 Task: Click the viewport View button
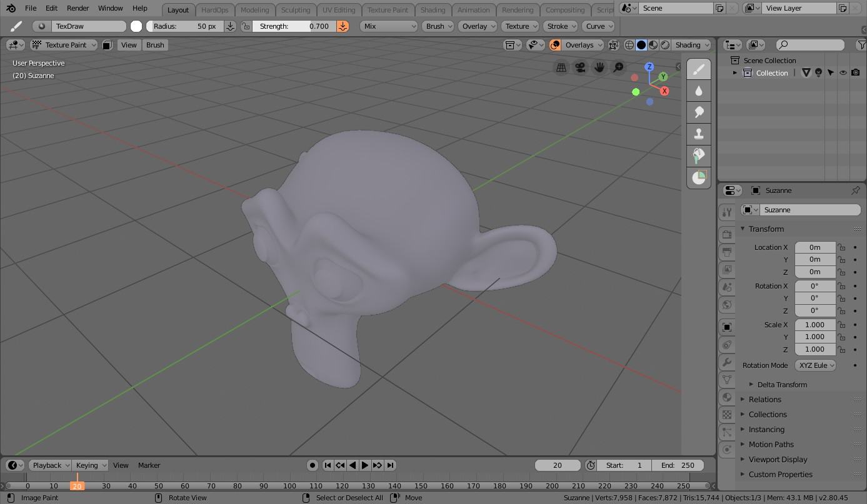coord(129,45)
